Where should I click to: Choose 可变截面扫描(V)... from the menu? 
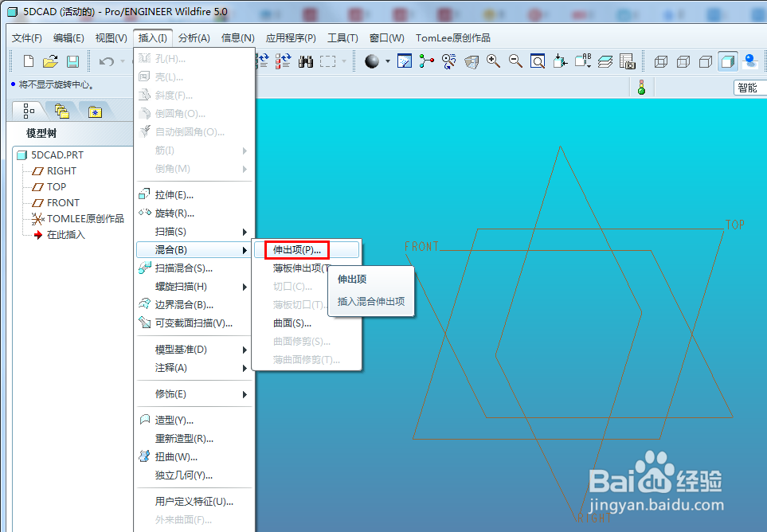coord(194,323)
